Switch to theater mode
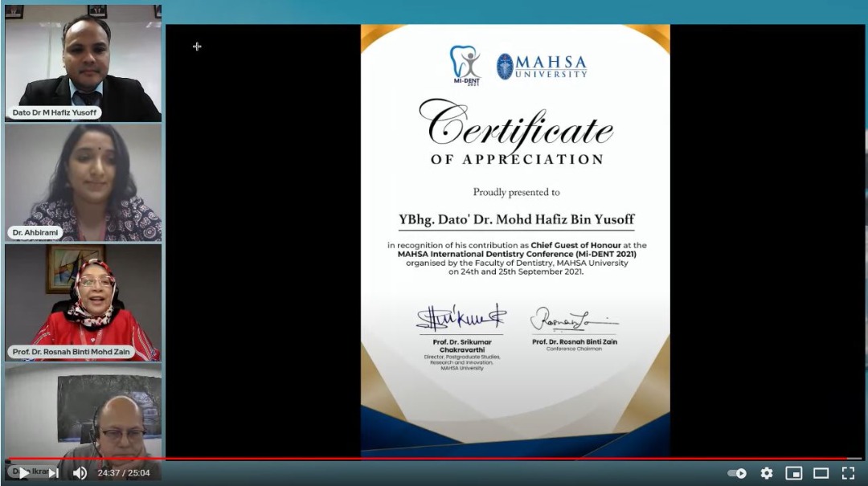 tap(821, 472)
